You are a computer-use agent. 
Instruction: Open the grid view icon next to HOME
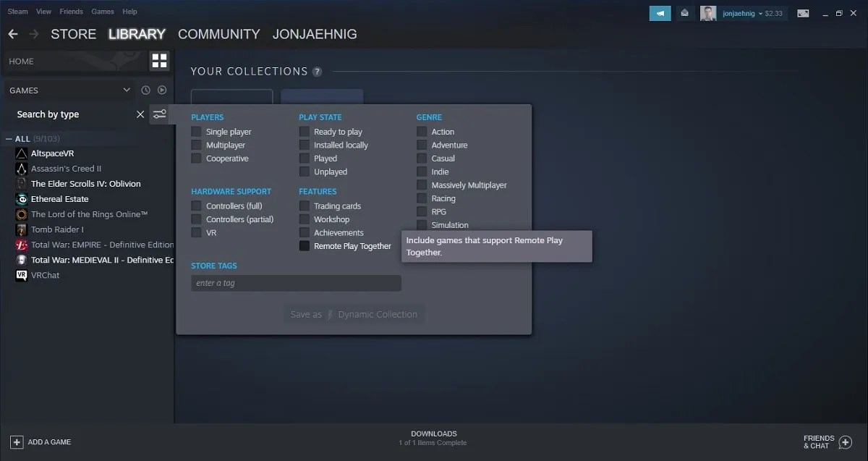tap(159, 61)
